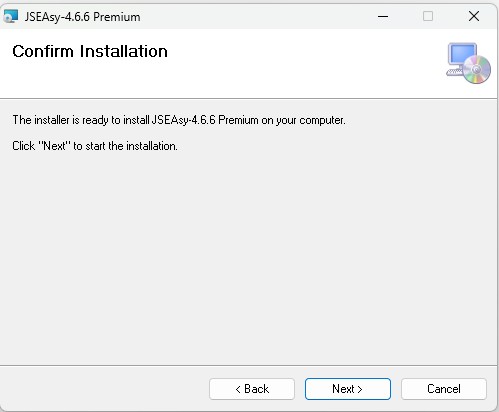
Task: Minimize the JSEAsy installer window
Action: pos(383,16)
